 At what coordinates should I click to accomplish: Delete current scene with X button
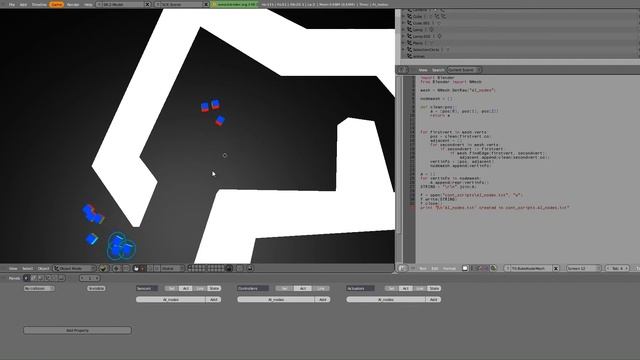(x=206, y=4)
